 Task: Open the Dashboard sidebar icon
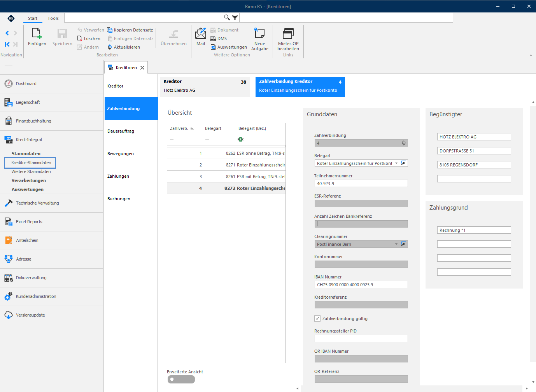click(9, 84)
